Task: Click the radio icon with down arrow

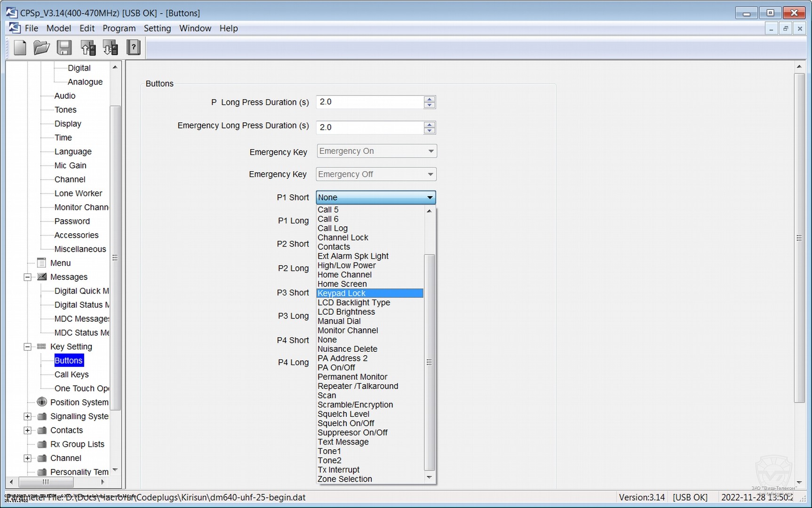Action: click(111, 48)
